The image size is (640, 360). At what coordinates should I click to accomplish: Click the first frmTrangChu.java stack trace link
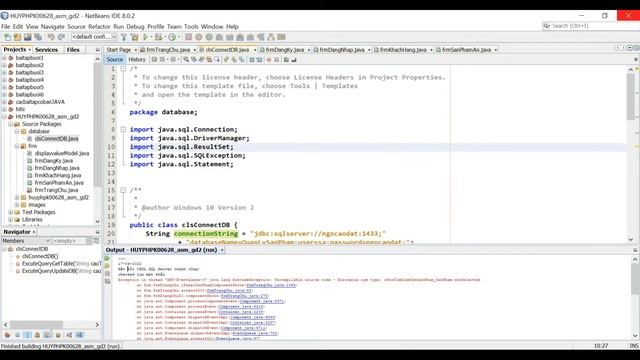[271, 285]
